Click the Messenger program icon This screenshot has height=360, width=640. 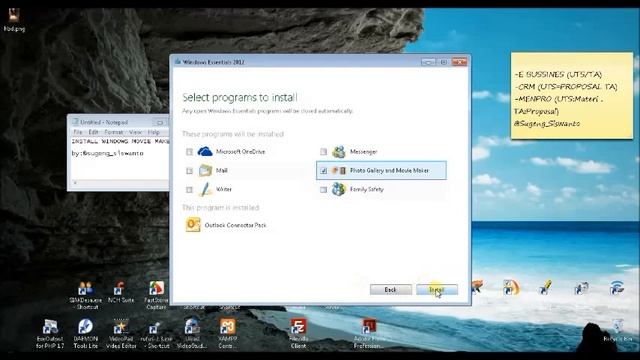coord(339,151)
